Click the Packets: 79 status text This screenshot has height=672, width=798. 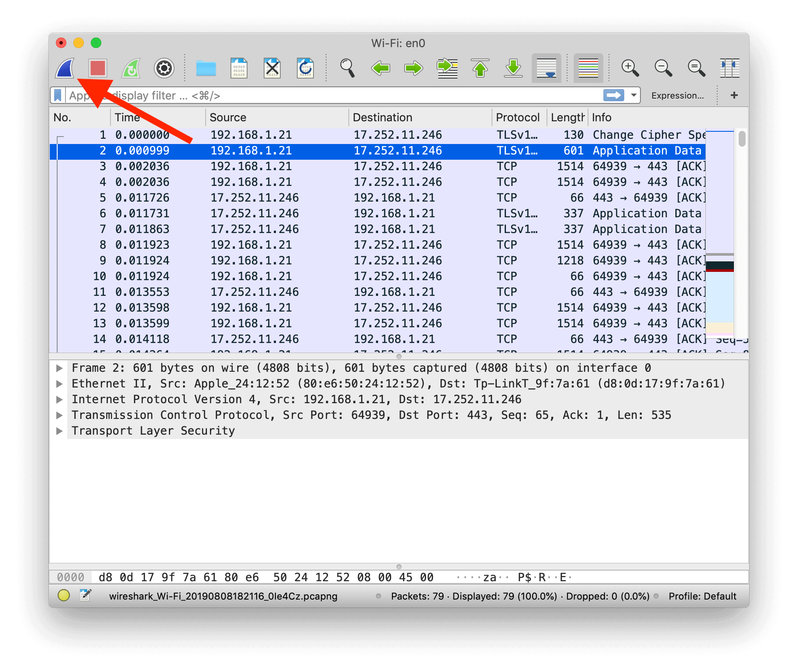pyautogui.click(x=417, y=596)
